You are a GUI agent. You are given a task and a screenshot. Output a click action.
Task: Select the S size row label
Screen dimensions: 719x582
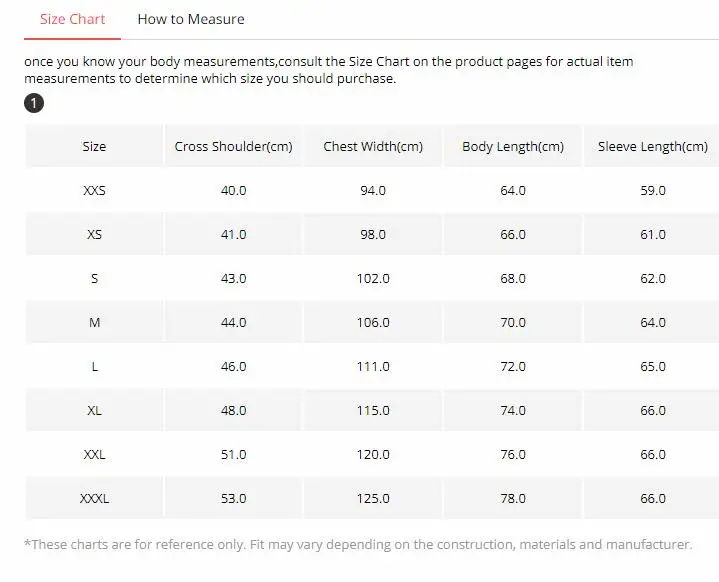point(94,279)
